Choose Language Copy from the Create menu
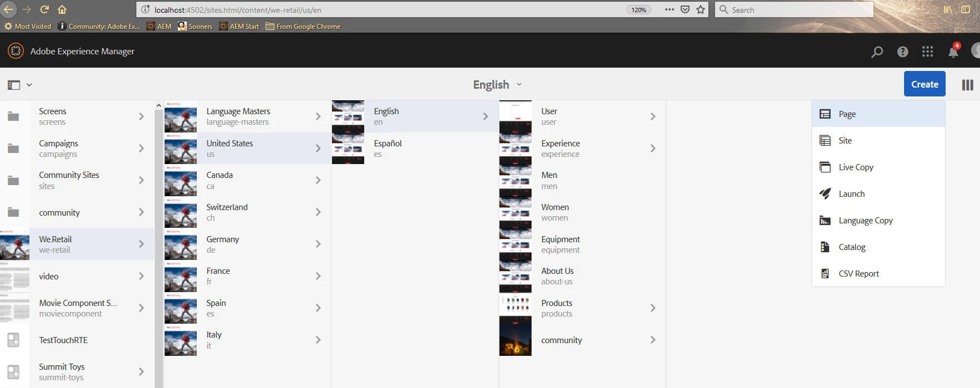 pyautogui.click(x=879, y=221)
